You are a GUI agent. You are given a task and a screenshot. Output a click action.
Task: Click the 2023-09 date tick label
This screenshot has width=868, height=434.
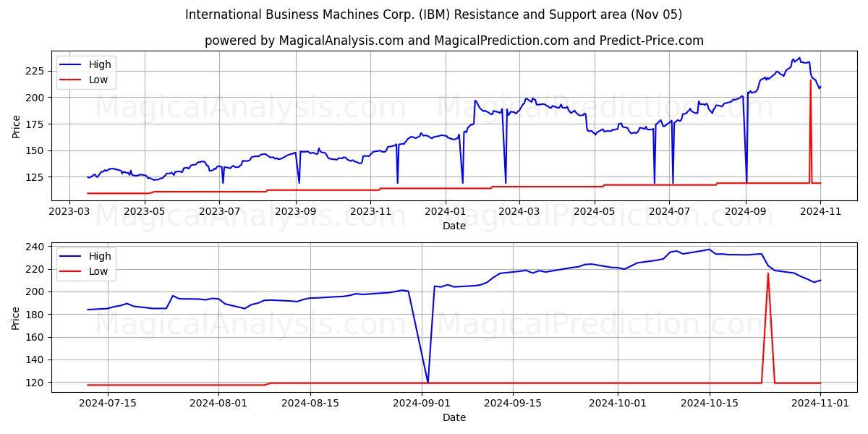coord(296,212)
